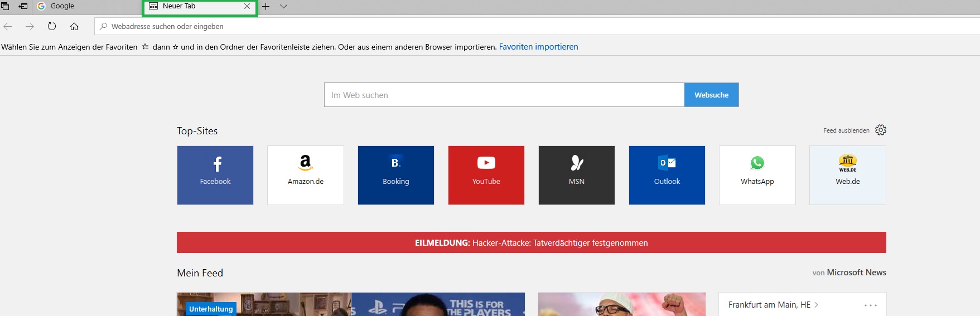
Task: Set these tabs aside icon
Action: pyautogui.click(x=23, y=6)
